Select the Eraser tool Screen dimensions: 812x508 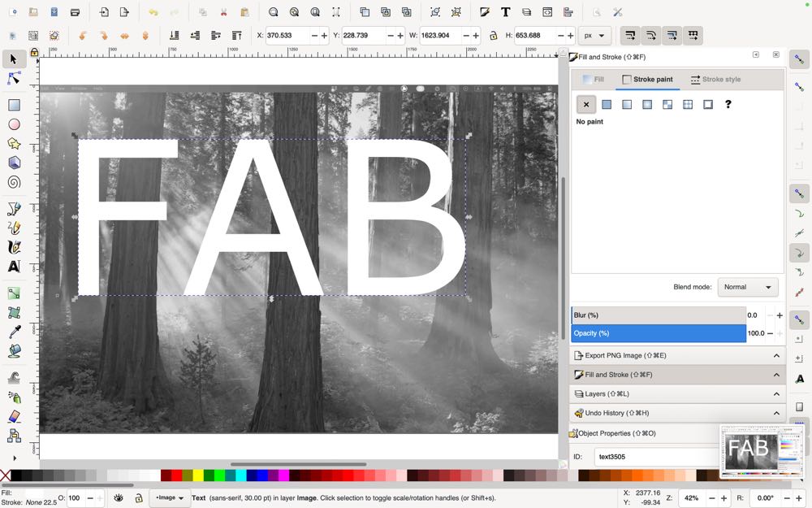14,416
